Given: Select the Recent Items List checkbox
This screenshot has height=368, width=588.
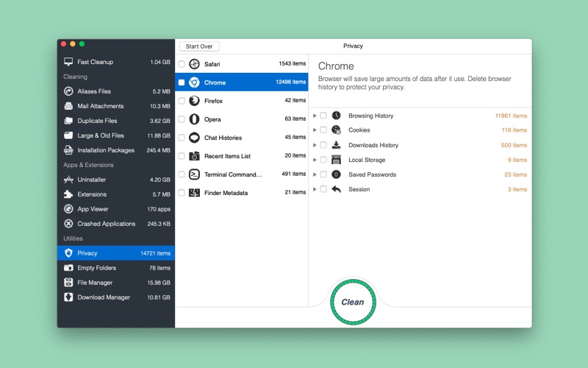Looking at the screenshot, I should (x=182, y=156).
